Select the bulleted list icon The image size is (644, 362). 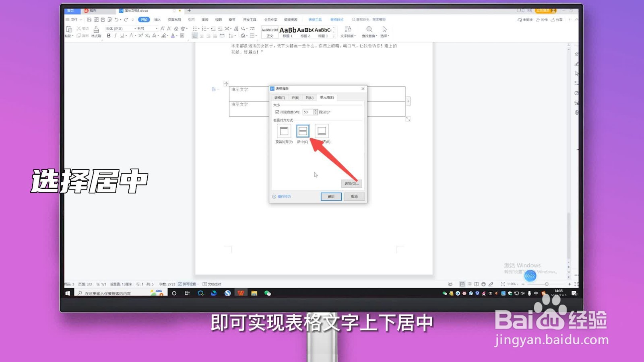(195, 29)
